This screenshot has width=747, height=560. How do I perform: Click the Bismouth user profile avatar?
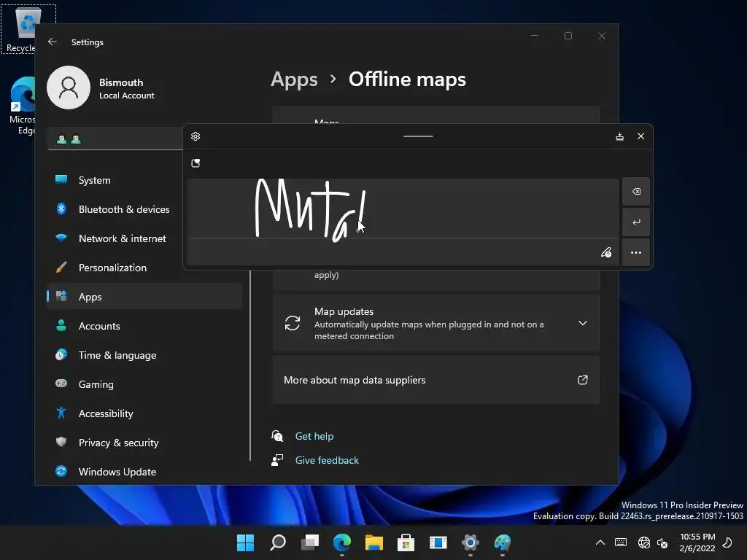click(x=69, y=87)
